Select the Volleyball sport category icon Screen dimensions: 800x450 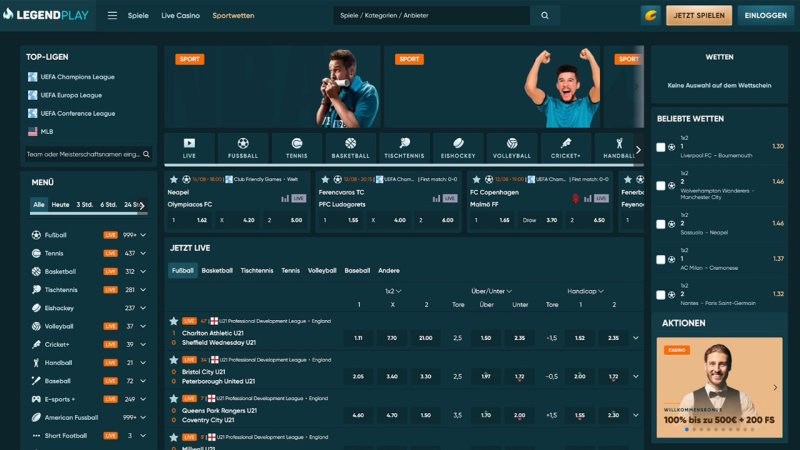[x=512, y=148]
